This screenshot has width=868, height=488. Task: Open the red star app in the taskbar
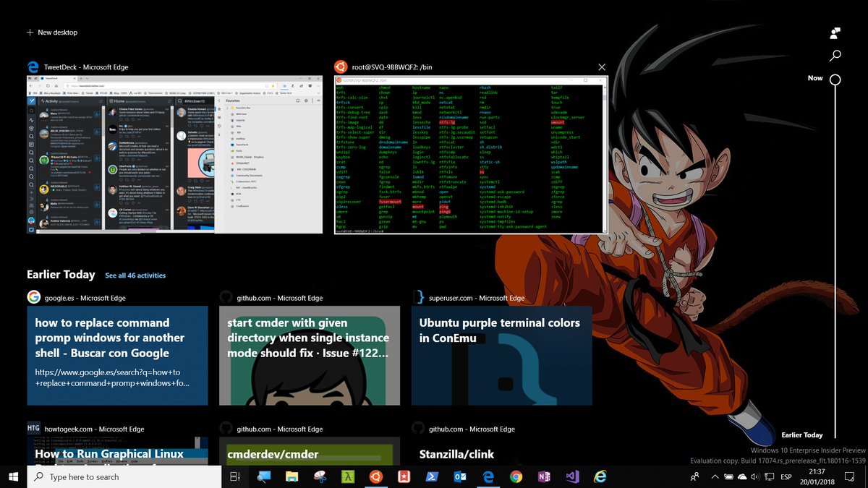click(x=404, y=476)
